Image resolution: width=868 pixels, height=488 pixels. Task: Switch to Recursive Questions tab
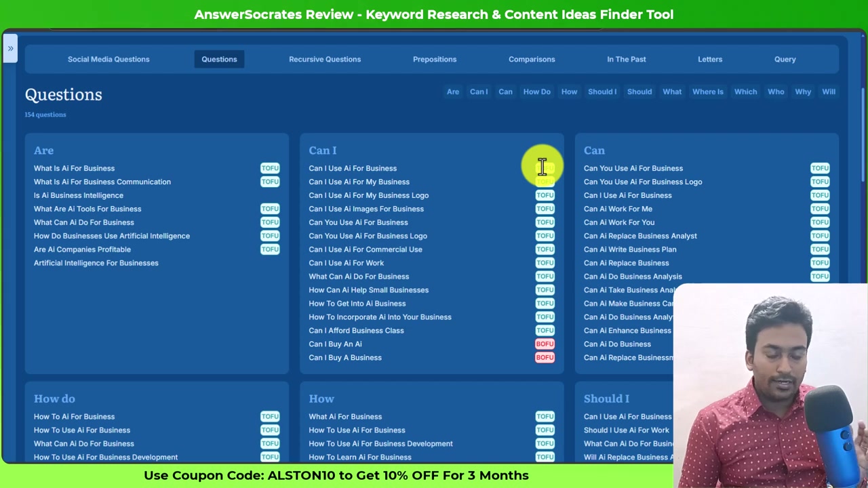325,59
